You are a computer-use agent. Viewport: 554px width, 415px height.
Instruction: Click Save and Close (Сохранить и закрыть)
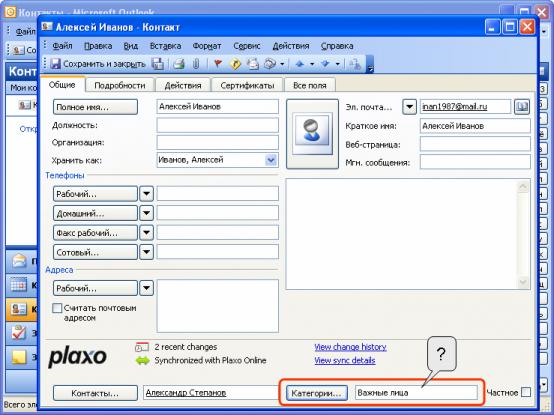pos(98,64)
